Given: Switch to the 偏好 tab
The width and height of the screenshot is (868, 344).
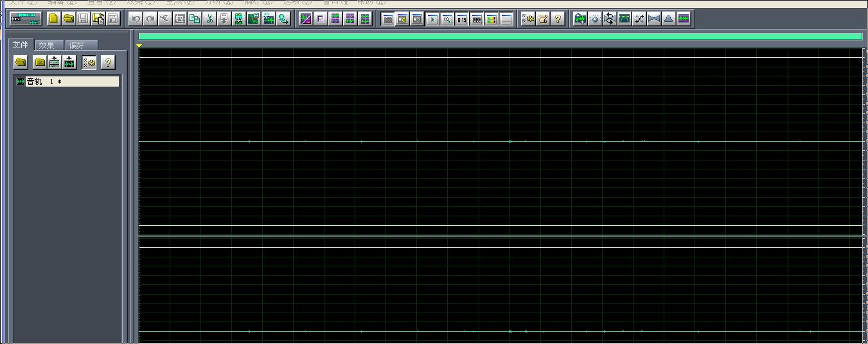Looking at the screenshot, I should (x=80, y=45).
